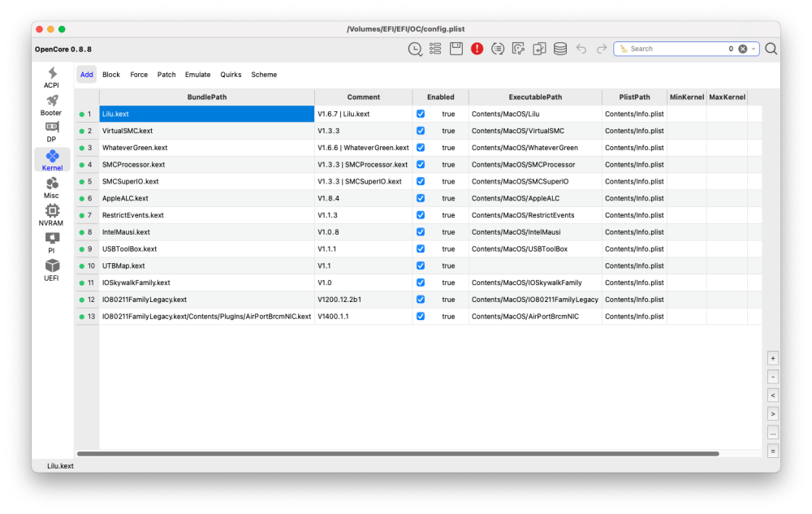The width and height of the screenshot is (812, 514).
Task: Sort by the BundlePath column header
Action: tap(206, 97)
